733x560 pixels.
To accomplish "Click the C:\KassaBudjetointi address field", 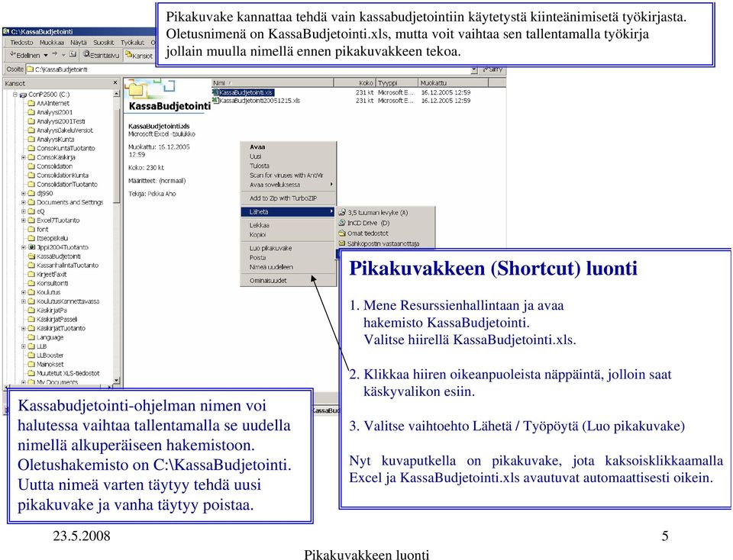I will pos(247,69).
